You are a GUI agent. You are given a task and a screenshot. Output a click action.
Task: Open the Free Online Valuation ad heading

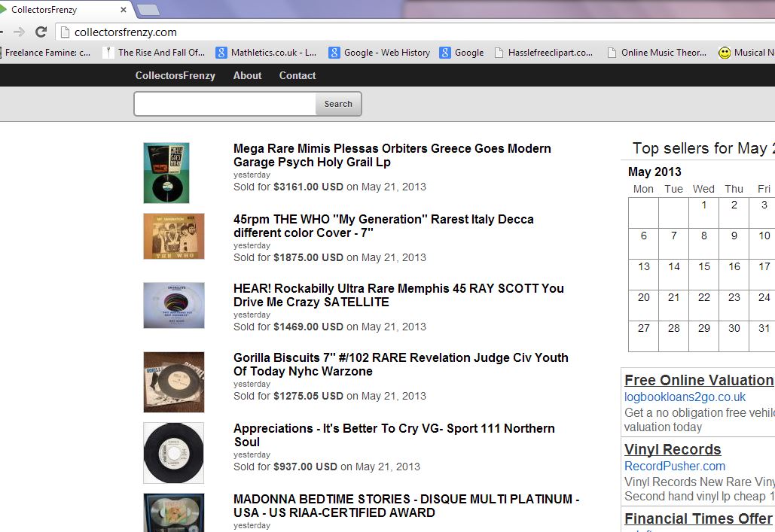click(x=699, y=380)
